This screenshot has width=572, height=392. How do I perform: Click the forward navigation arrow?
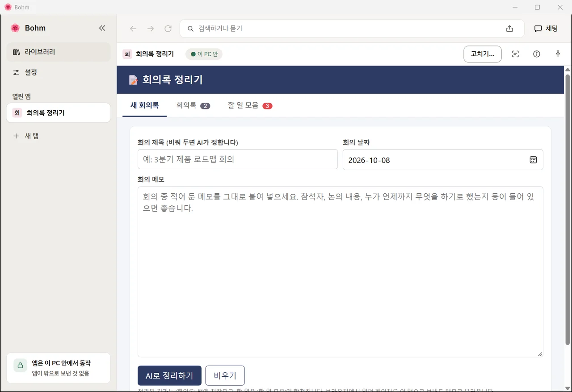[151, 29]
